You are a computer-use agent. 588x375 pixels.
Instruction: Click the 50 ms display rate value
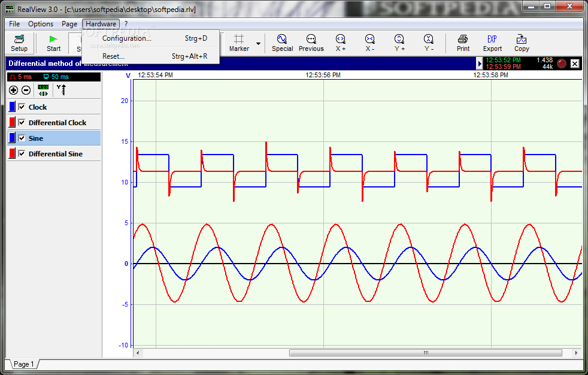pyautogui.click(x=60, y=77)
